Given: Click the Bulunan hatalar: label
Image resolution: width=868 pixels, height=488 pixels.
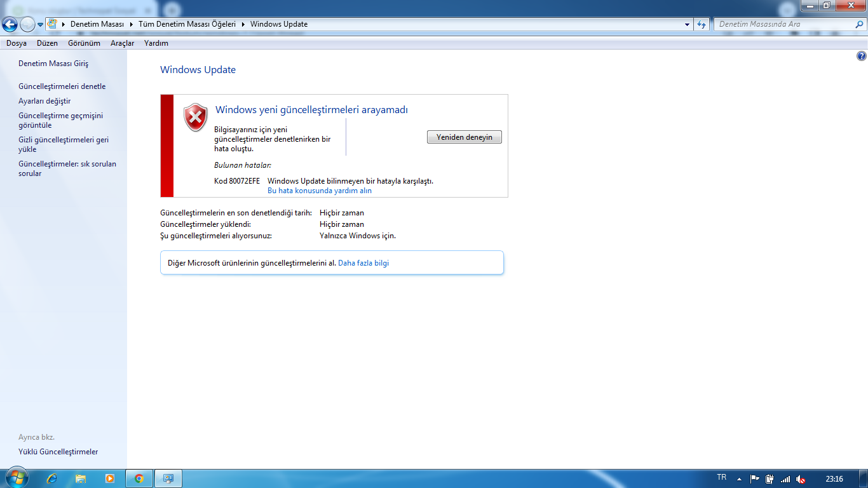Looking at the screenshot, I should point(243,165).
